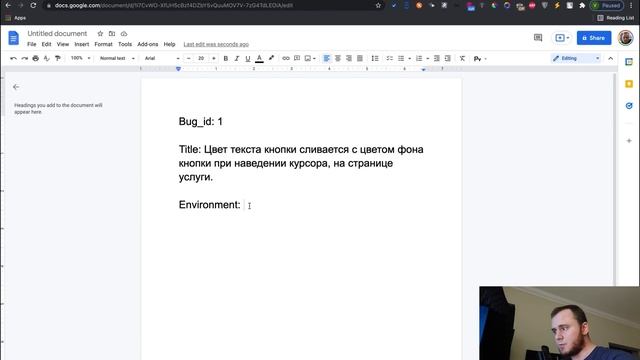
Task: Insert a checklist using toolbar icon
Action: click(x=389, y=58)
